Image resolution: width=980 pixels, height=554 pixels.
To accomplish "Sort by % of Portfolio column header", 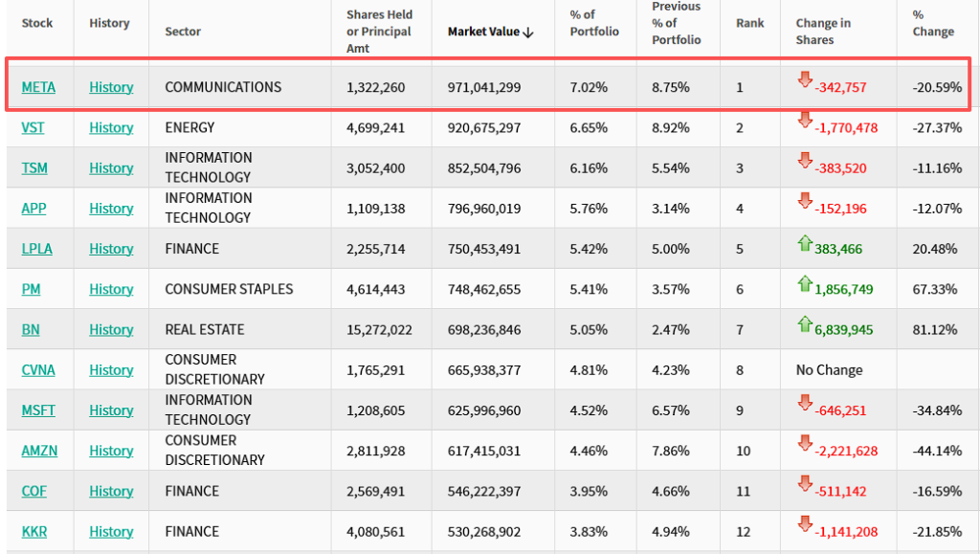I will (593, 23).
